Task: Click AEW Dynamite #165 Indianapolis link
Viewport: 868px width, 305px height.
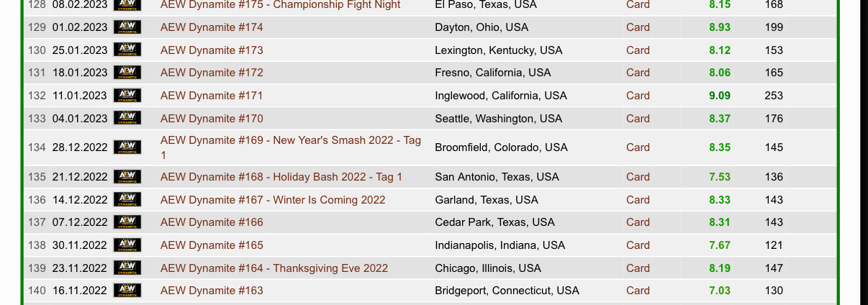Action: coord(212,245)
